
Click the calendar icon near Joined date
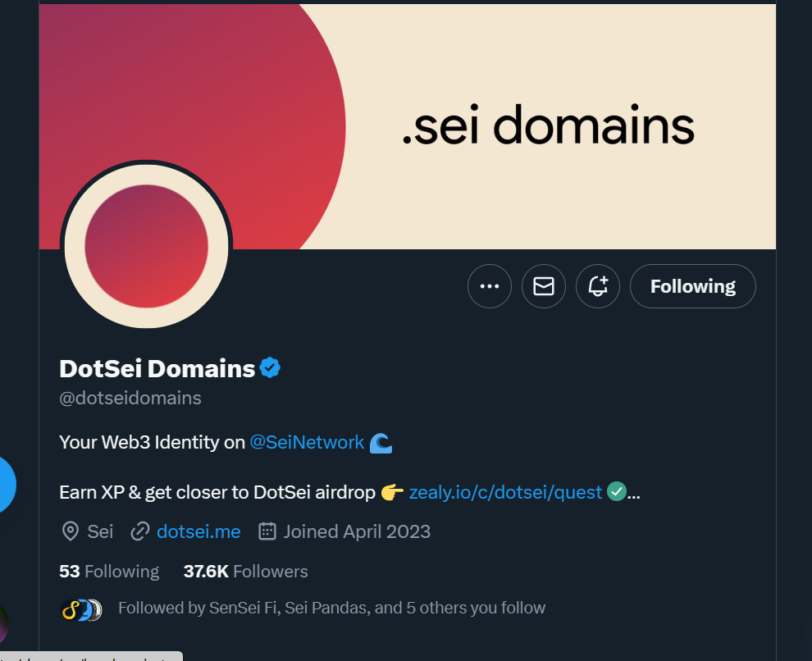[267, 531]
